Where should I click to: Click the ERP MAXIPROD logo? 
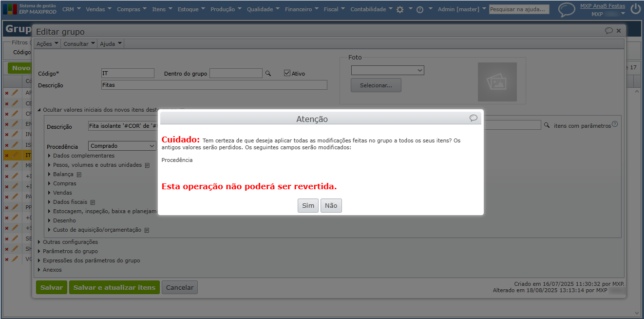coord(30,9)
